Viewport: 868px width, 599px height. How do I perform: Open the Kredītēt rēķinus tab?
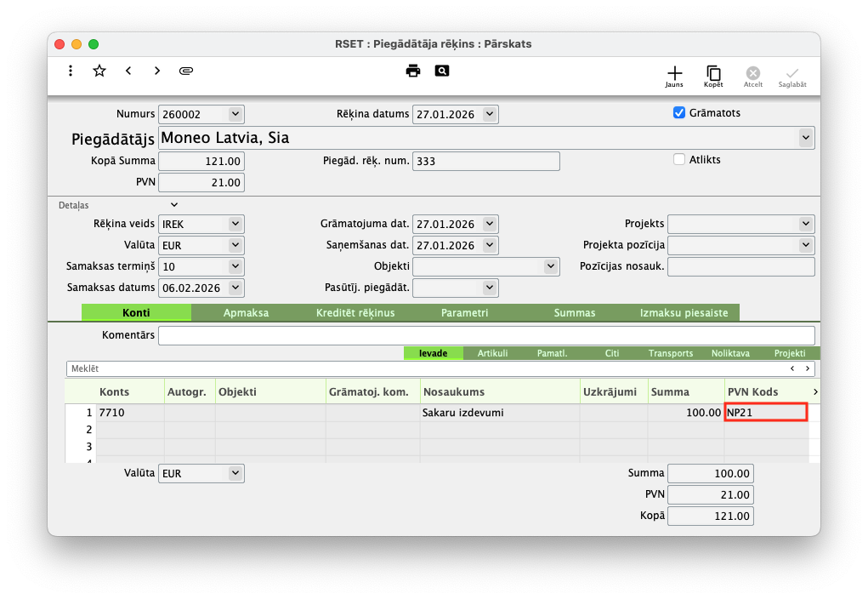[355, 313]
